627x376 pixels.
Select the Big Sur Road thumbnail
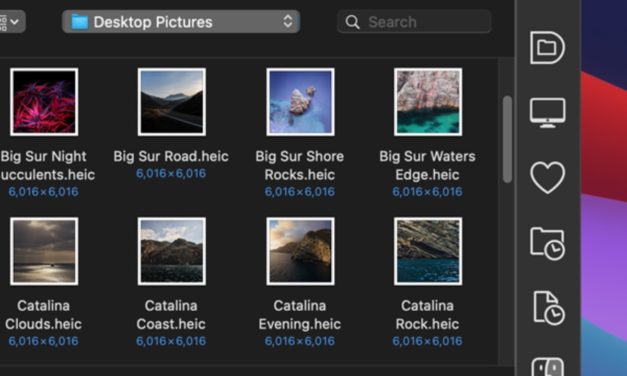(172, 102)
